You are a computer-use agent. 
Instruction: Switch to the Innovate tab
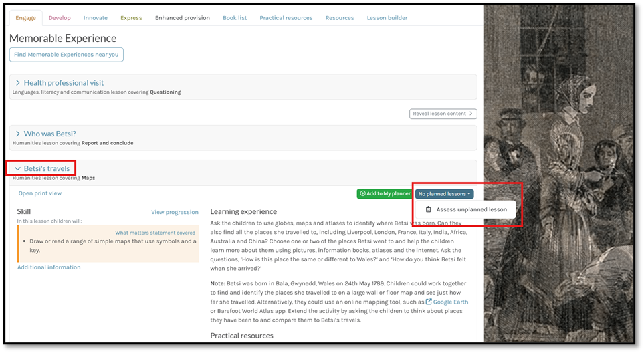coord(96,18)
